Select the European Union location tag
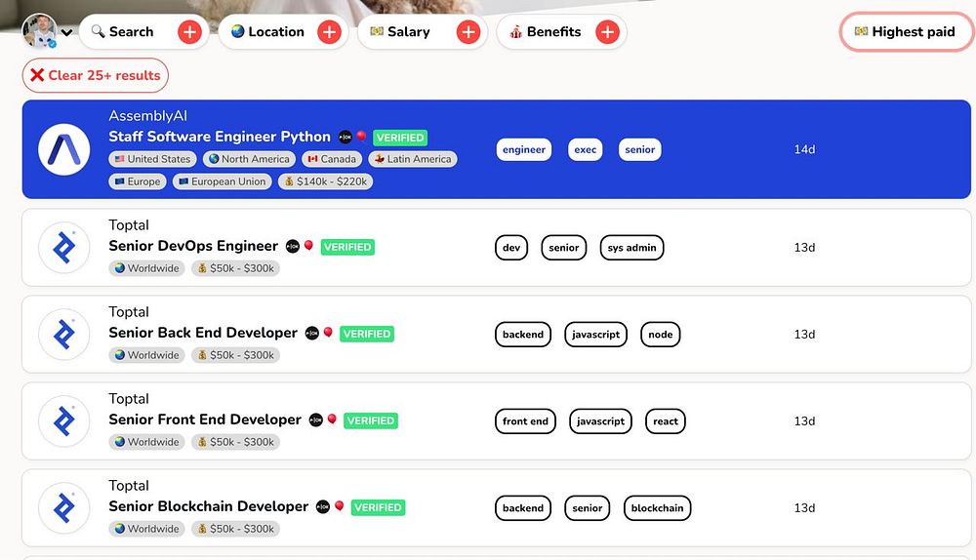The width and height of the screenshot is (976, 560). click(x=223, y=181)
